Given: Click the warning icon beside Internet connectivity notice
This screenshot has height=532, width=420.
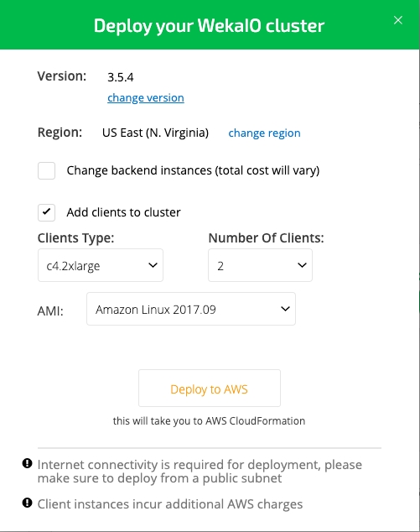Looking at the screenshot, I should (27, 463).
